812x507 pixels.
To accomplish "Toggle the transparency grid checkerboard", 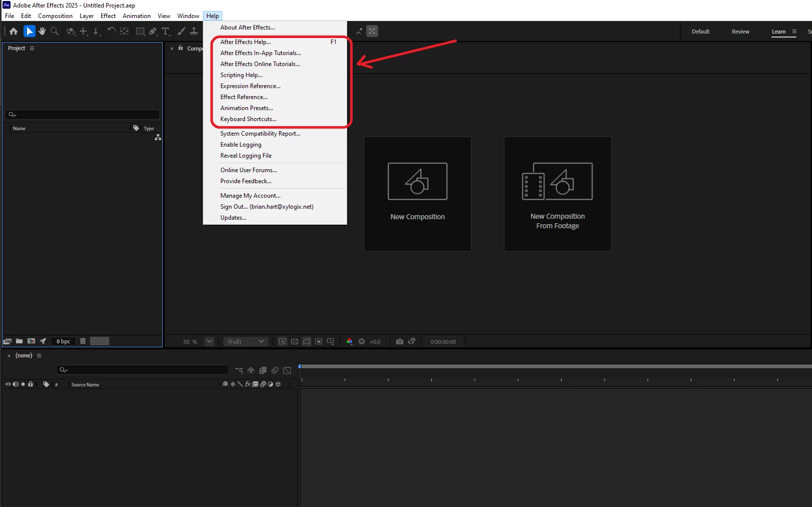I will (x=295, y=341).
